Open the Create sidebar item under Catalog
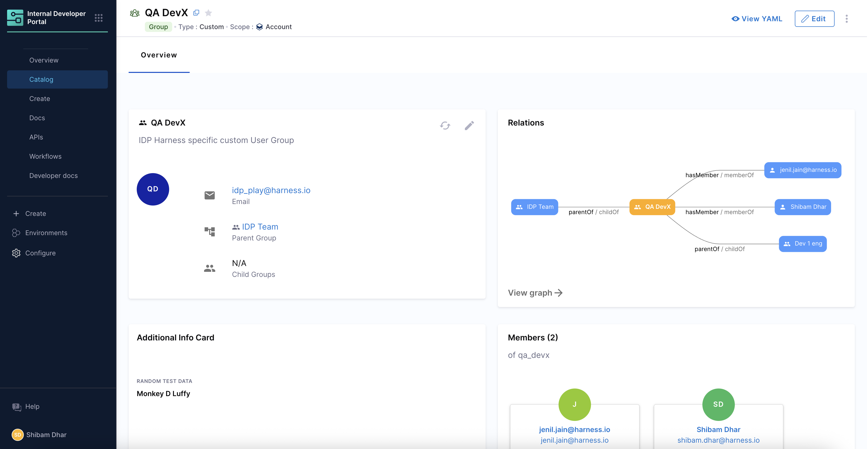This screenshot has width=868, height=449. 40,99
